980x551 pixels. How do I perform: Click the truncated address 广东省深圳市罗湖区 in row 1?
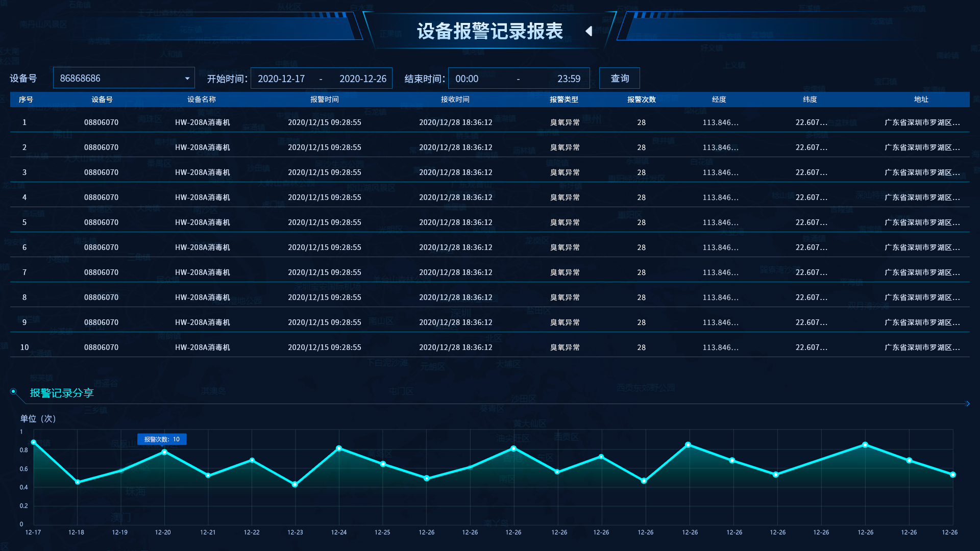922,122
